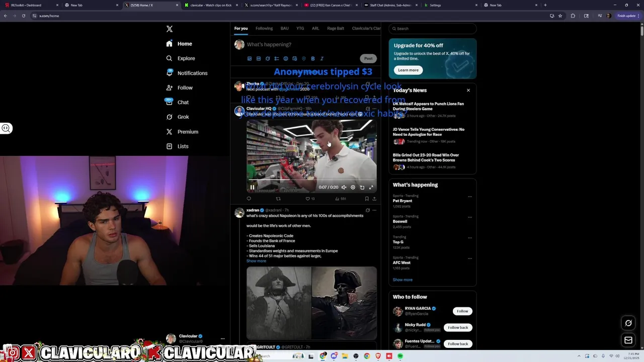Open the floating Grok button
The width and height of the screenshot is (644, 362).
pyautogui.click(x=628, y=323)
